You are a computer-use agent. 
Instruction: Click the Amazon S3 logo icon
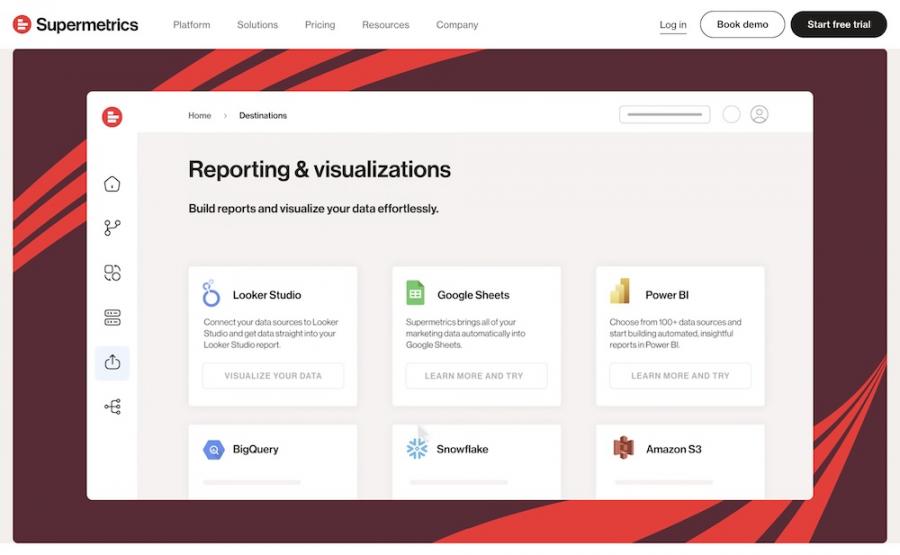[623, 448]
